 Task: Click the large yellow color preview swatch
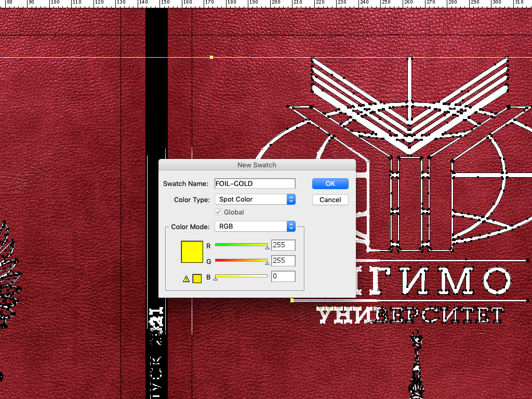point(192,252)
